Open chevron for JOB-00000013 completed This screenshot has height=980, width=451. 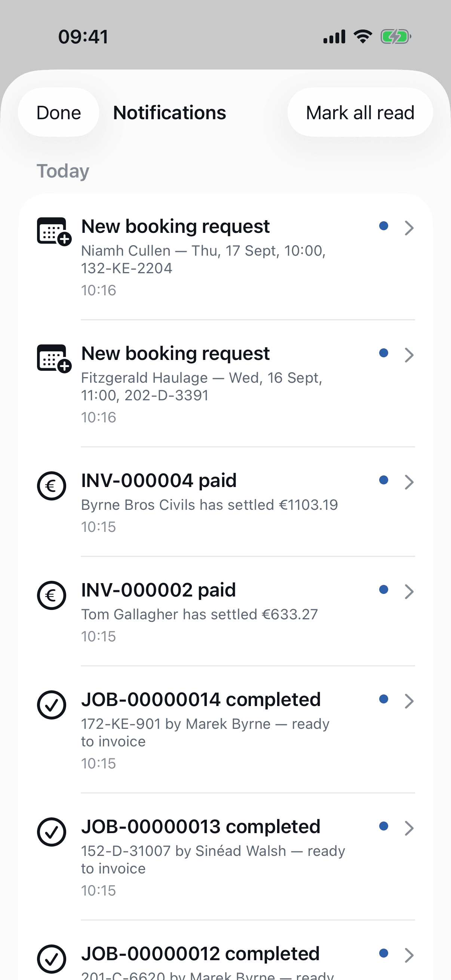point(409,828)
